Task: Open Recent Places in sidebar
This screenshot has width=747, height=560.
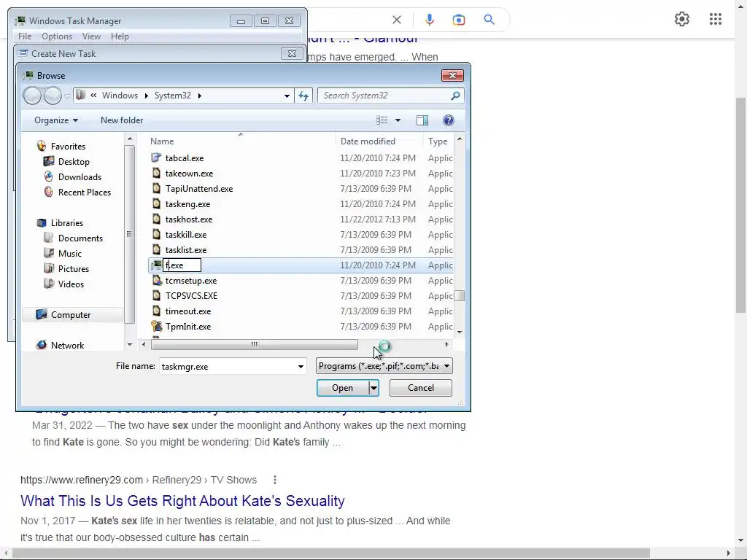Action: coord(85,192)
